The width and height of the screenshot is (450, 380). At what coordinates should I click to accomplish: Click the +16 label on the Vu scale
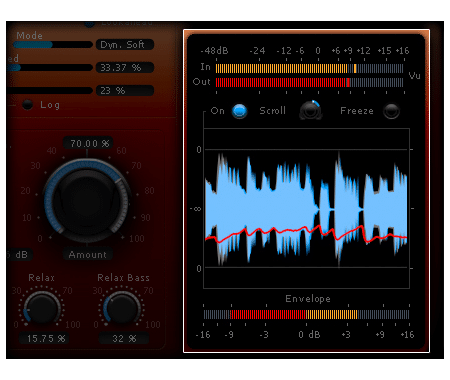(402, 51)
